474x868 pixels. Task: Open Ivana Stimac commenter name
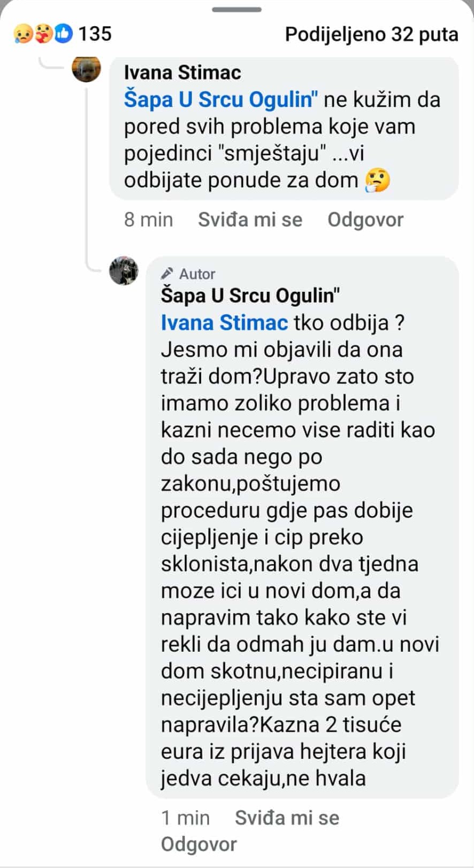(182, 73)
